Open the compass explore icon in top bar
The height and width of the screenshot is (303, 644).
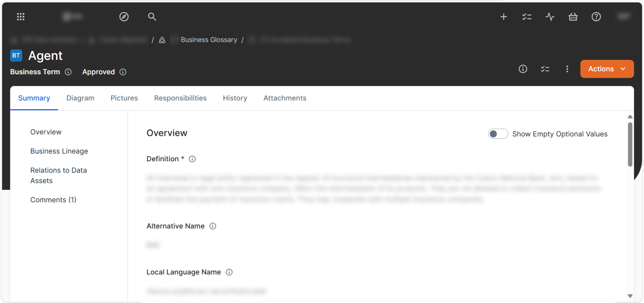point(124,16)
